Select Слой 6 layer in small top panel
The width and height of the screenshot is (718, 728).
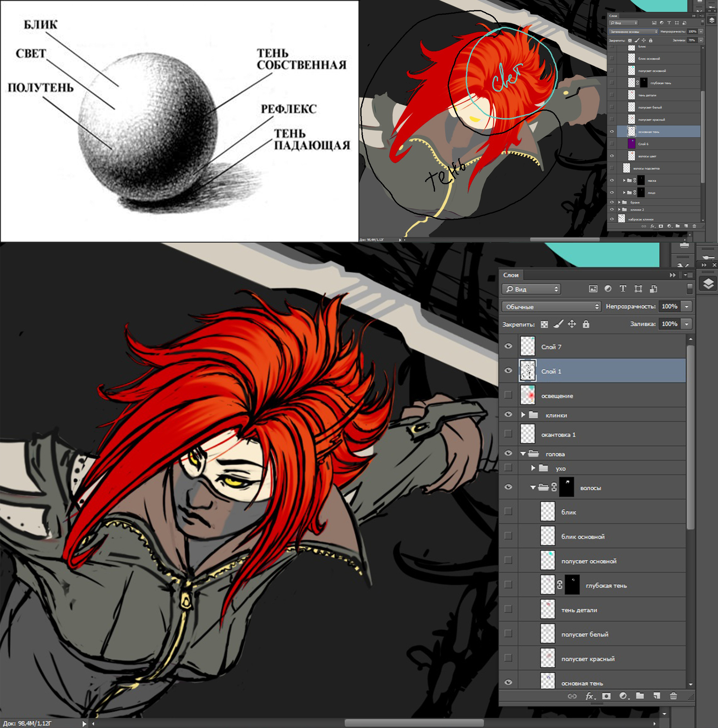(x=659, y=144)
